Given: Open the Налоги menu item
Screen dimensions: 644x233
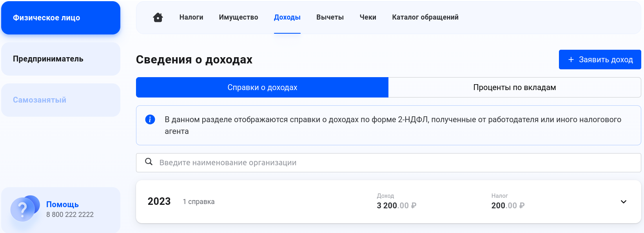Looking at the screenshot, I should (x=191, y=17).
